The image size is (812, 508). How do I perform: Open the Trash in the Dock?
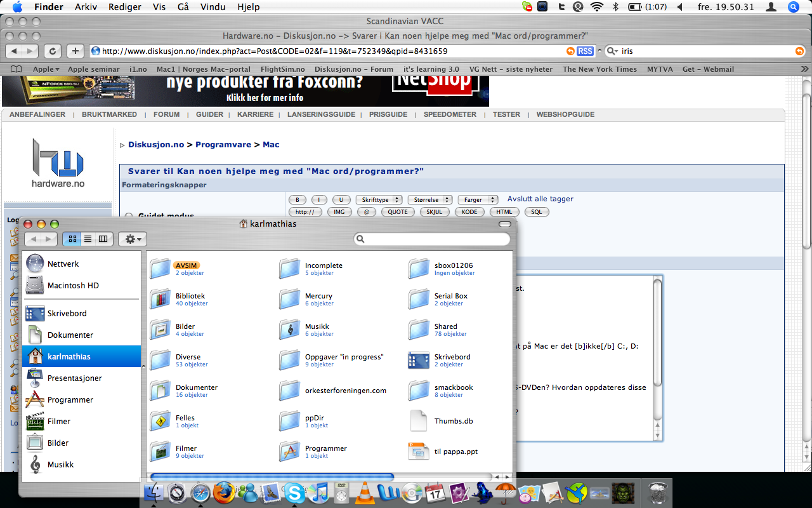(658, 493)
